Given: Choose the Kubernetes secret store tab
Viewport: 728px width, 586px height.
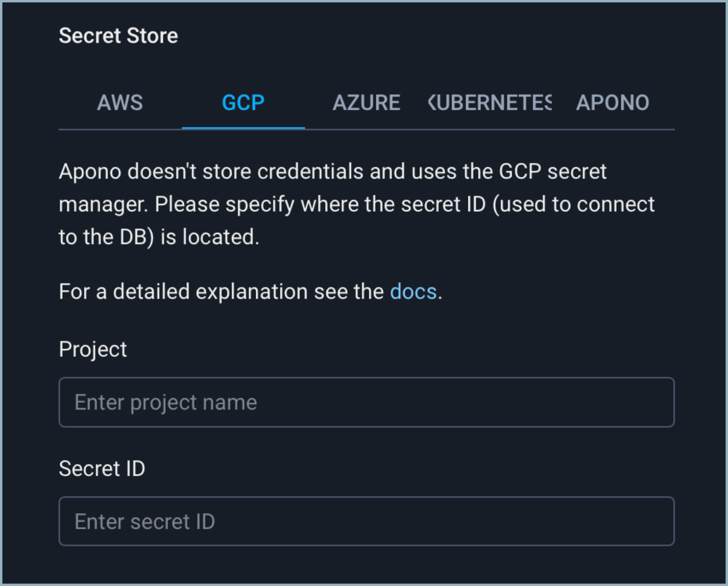Looking at the screenshot, I should [490, 103].
